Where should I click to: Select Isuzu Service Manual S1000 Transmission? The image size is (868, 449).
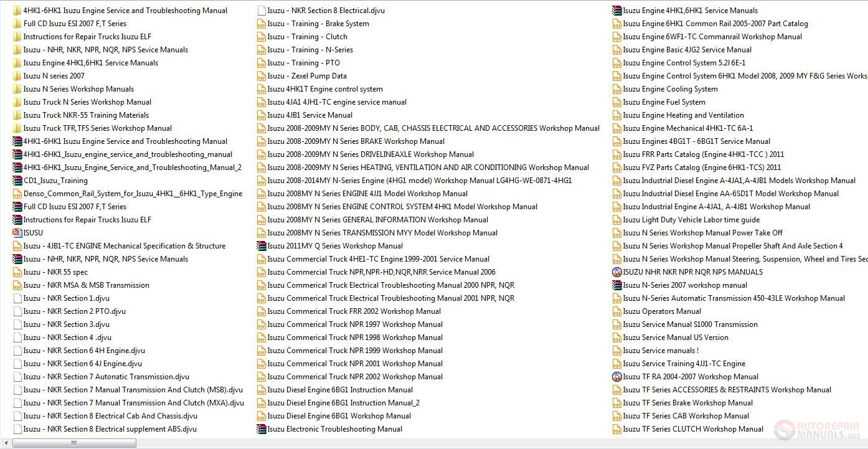[x=691, y=324]
